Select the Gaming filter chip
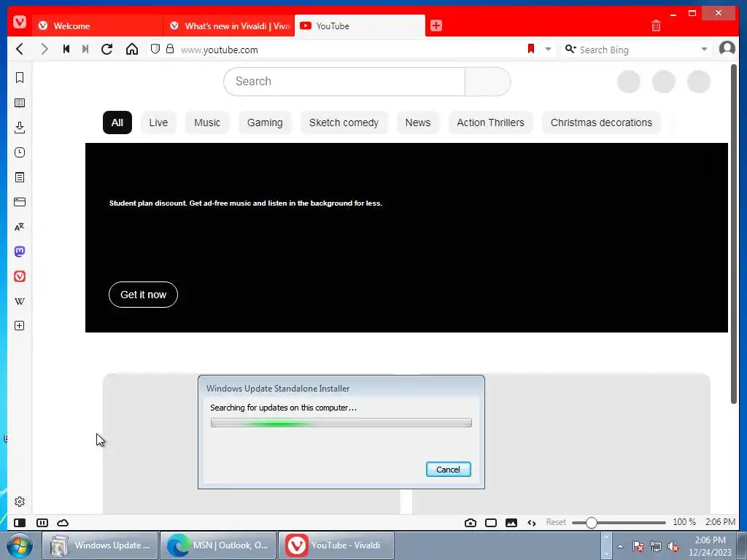 point(265,122)
